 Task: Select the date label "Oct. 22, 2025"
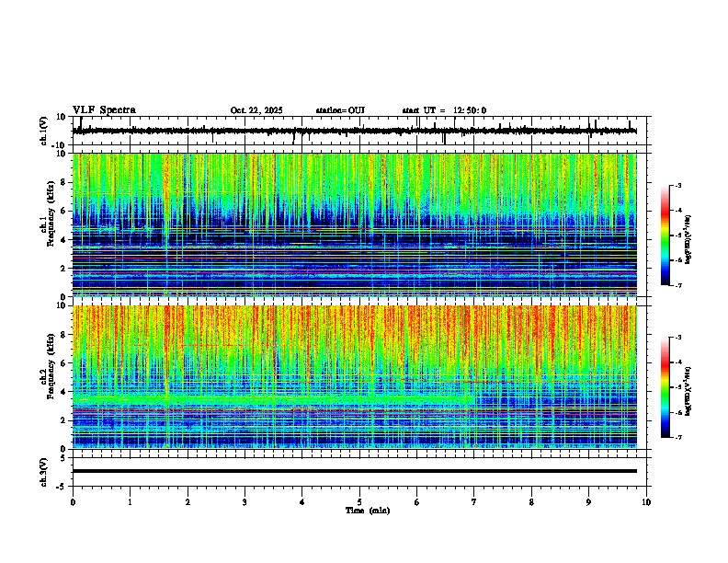pyautogui.click(x=256, y=110)
